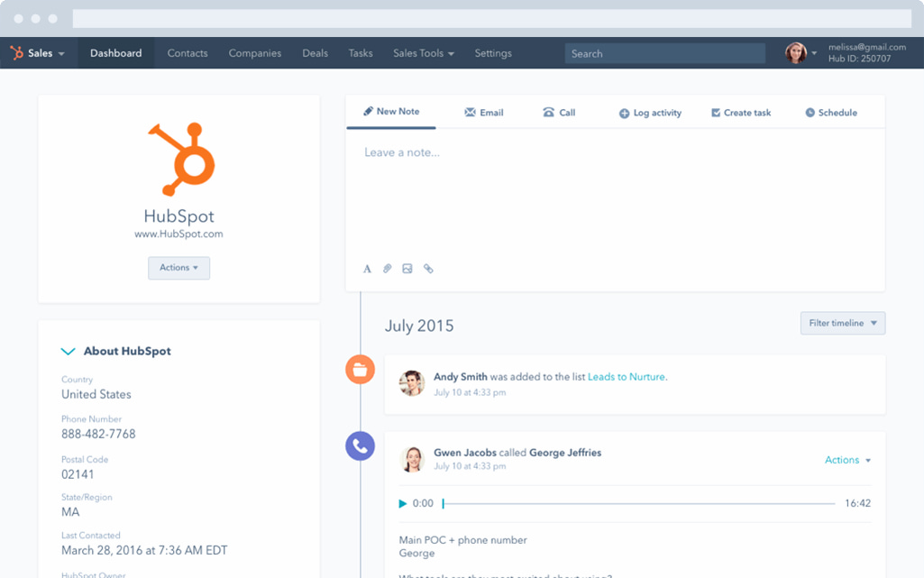924x578 pixels.
Task: Open the Call option via phone icon
Action: pos(548,112)
